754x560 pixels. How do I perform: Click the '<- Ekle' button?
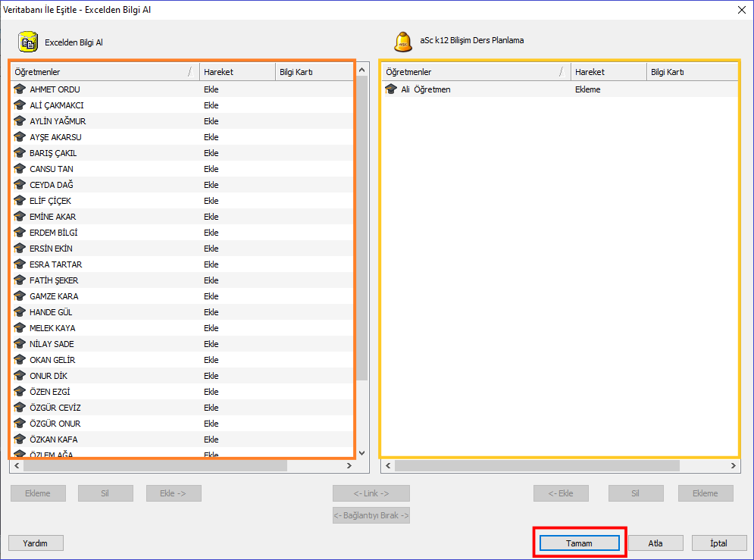562,493
